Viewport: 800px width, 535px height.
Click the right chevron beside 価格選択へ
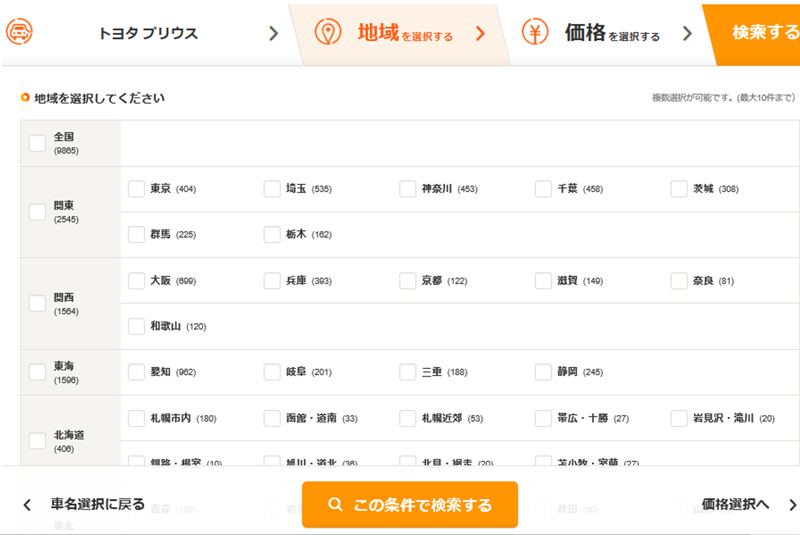point(792,505)
